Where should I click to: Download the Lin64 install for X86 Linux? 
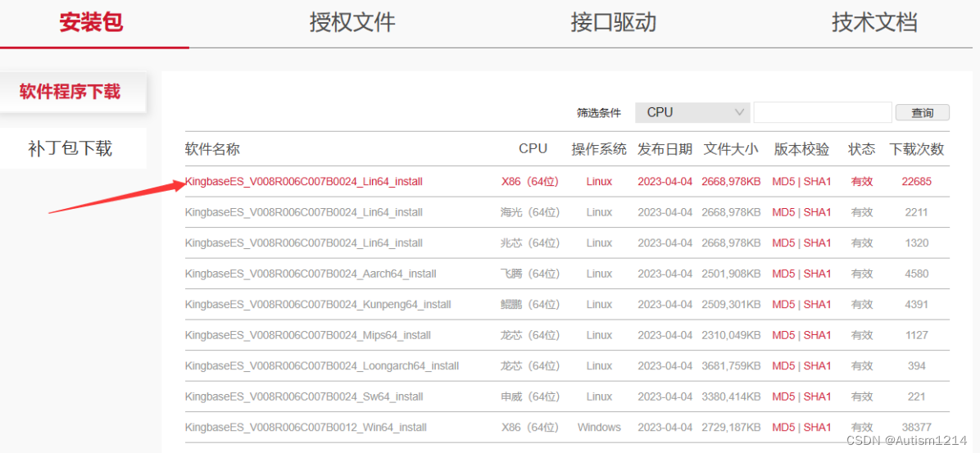[x=304, y=182]
